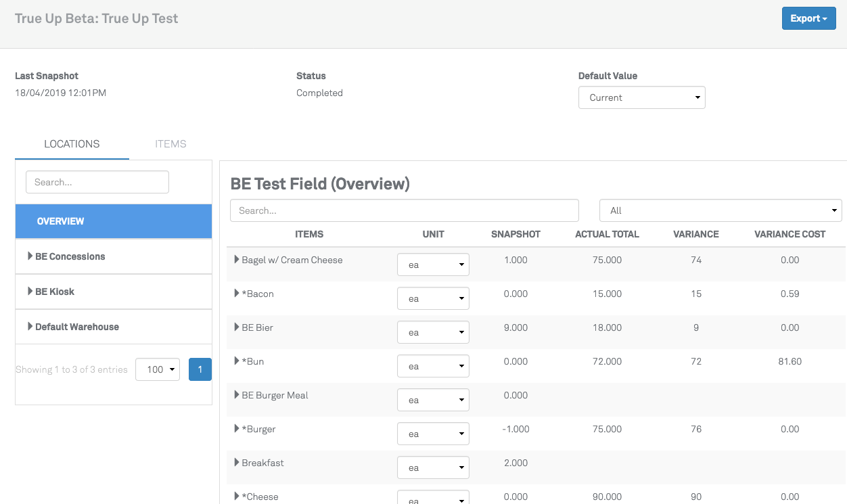Open unit dropdown for Breakfast
Image resolution: width=847 pixels, height=504 pixels.
coord(433,467)
